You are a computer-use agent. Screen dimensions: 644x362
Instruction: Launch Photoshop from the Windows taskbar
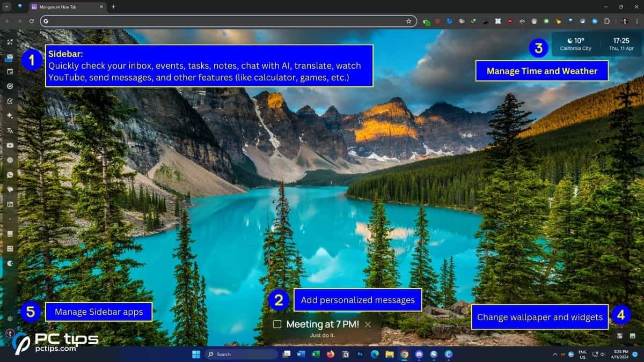point(361,354)
